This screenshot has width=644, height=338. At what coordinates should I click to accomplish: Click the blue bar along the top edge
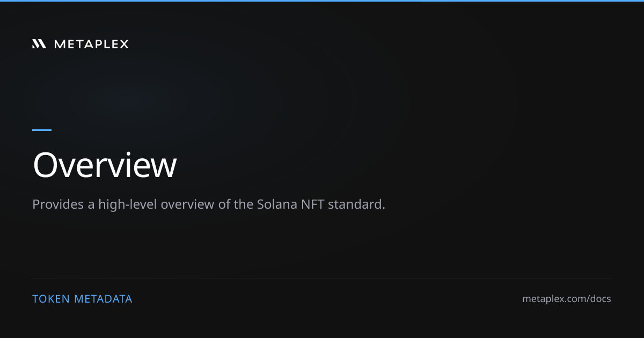click(322, 1)
